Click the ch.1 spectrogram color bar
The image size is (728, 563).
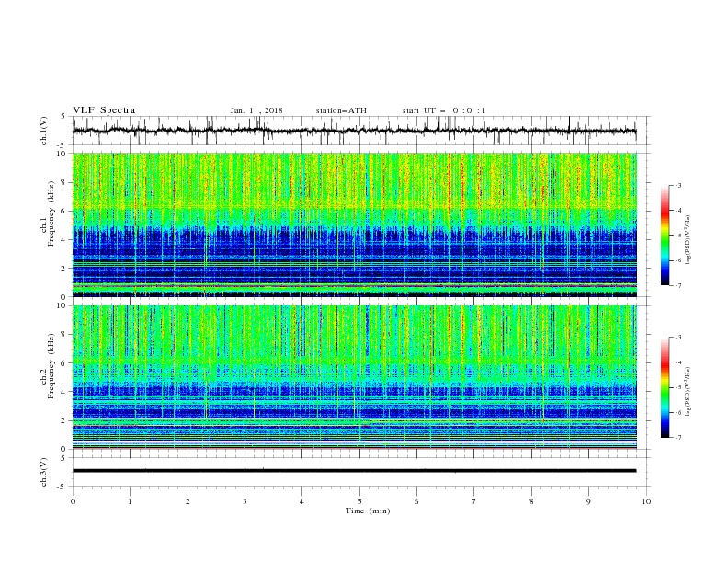tap(665, 235)
